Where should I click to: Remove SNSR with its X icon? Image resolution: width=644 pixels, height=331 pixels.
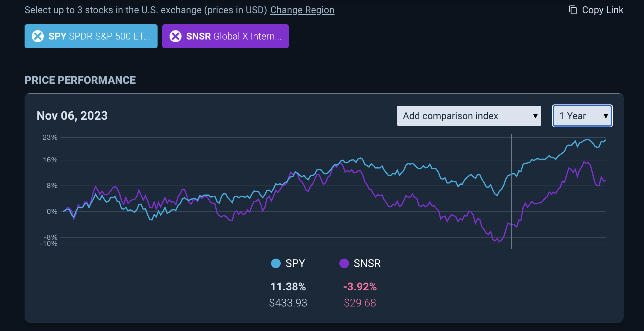tap(176, 36)
